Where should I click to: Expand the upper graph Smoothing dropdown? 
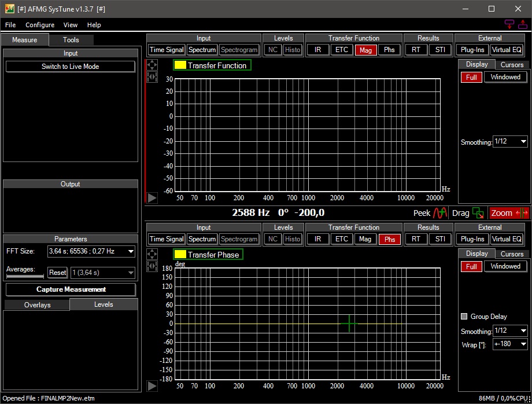pyautogui.click(x=510, y=142)
